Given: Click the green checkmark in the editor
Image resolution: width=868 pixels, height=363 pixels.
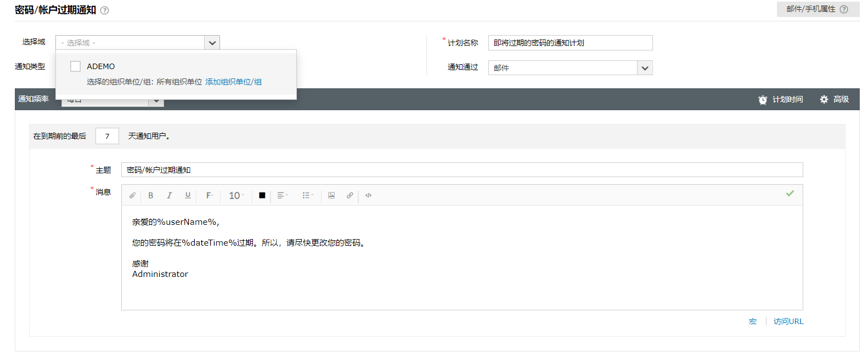Looking at the screenshot, I should 790,193.
